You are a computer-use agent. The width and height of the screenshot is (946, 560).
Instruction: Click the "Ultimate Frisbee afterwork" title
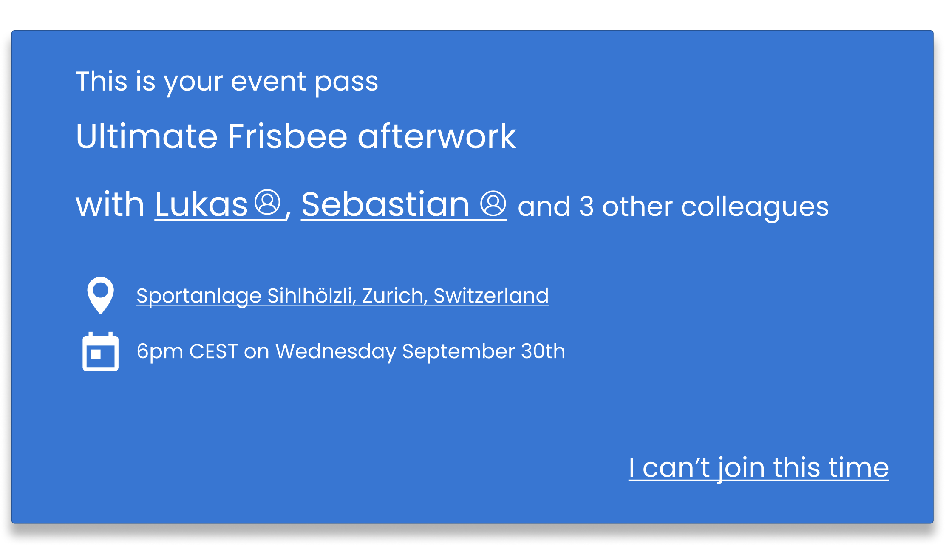pyautogui.click(x=296, y=136)
